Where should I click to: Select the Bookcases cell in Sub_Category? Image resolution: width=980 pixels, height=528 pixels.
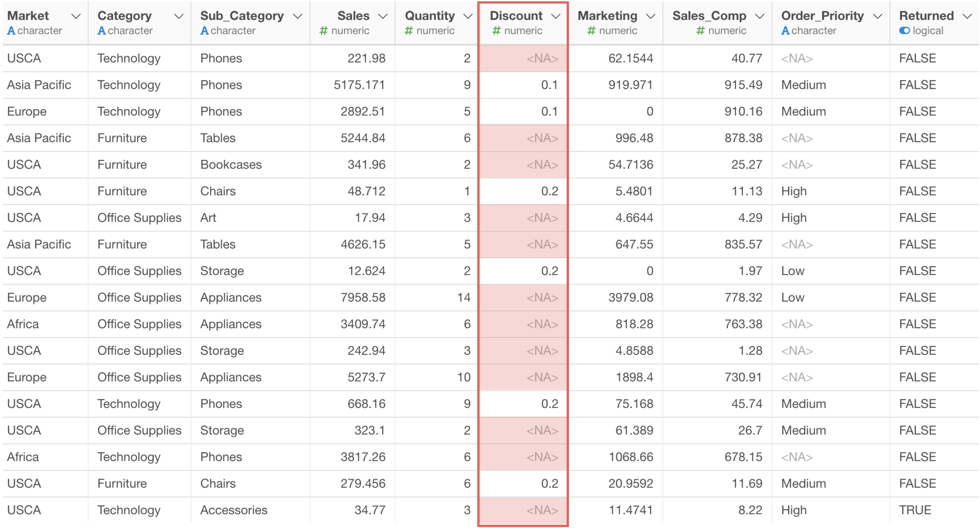point(231,164)
